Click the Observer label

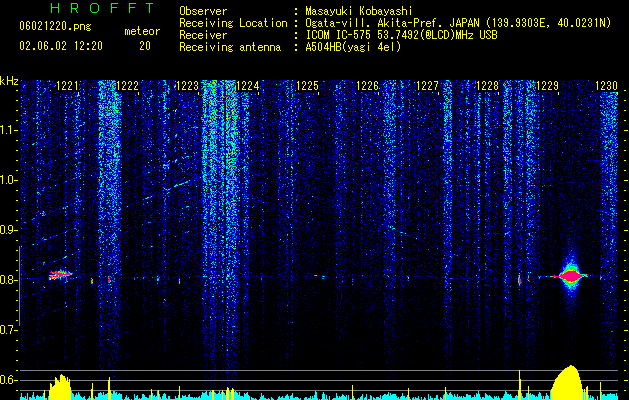203,11
